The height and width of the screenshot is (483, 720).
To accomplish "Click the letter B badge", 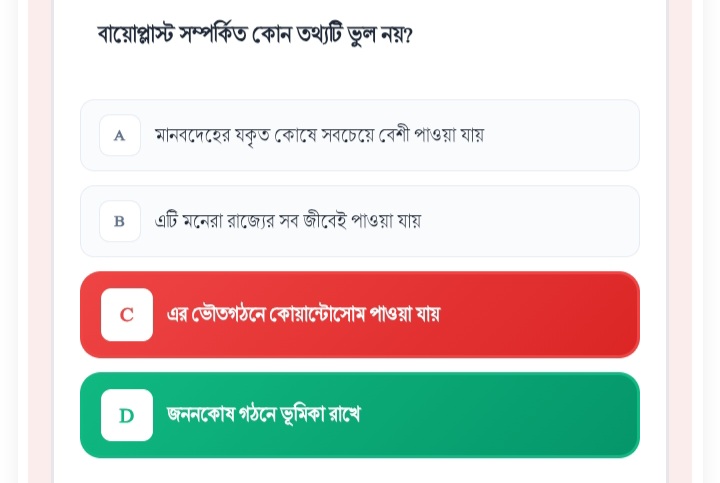I will (120, 221).
